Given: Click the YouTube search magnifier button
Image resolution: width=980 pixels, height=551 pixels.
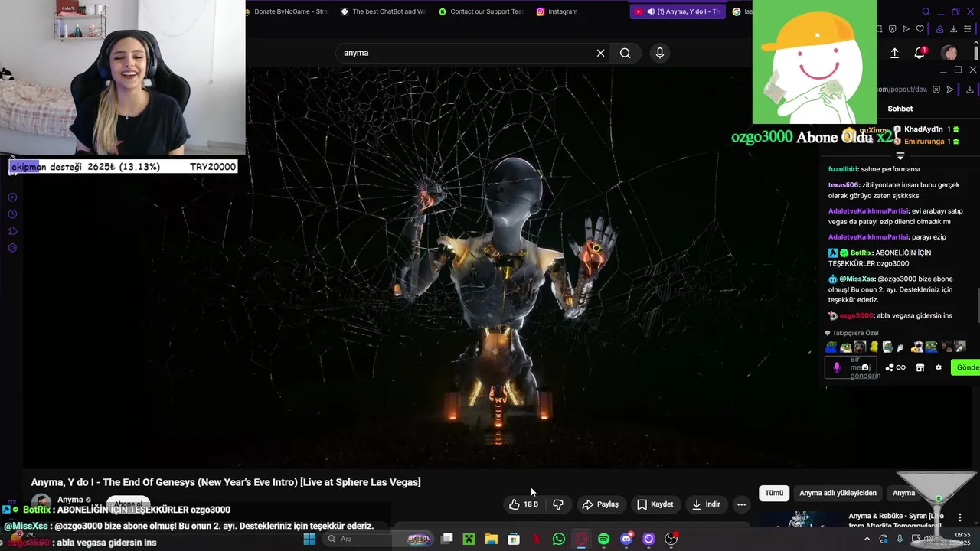Looking at the screenshot, I should tap(626, 53).
